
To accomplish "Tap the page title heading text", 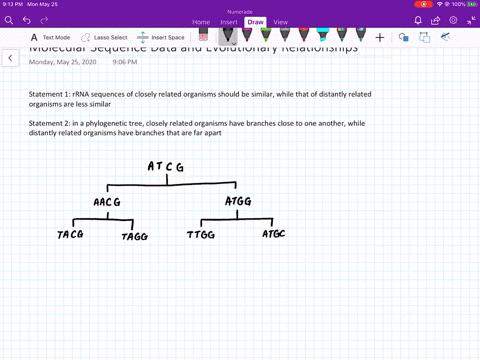I will [x=193, y=49].
